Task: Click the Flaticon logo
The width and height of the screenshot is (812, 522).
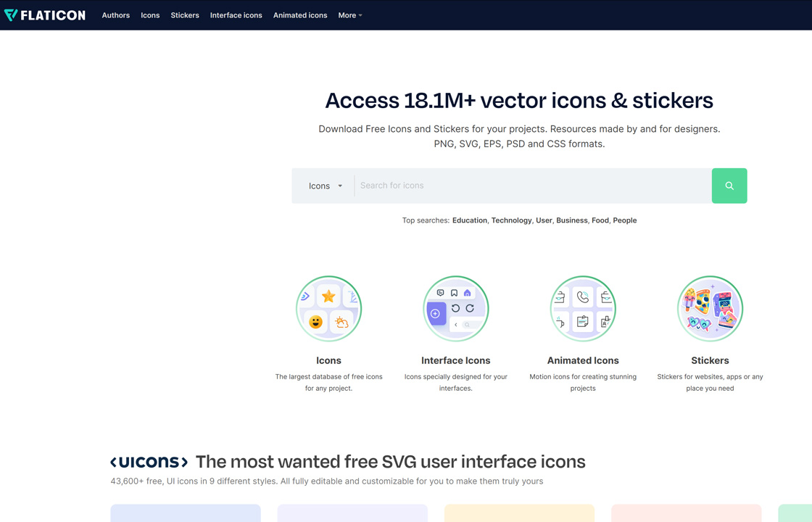Action: coord(44,15)
